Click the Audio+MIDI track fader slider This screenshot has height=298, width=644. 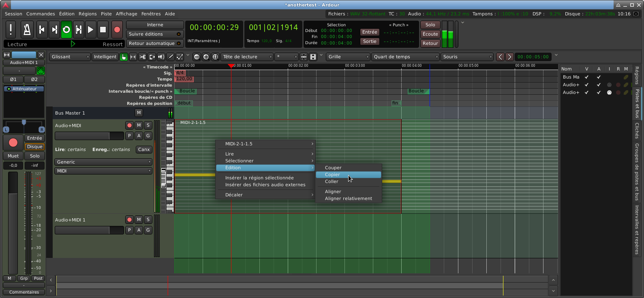[x=89, y=136]
